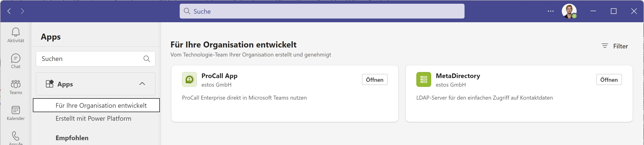Screen dimensions: 644x145
Task: Click the ProCall App icon
Action: pyautogui.click(x=189, y=79)
